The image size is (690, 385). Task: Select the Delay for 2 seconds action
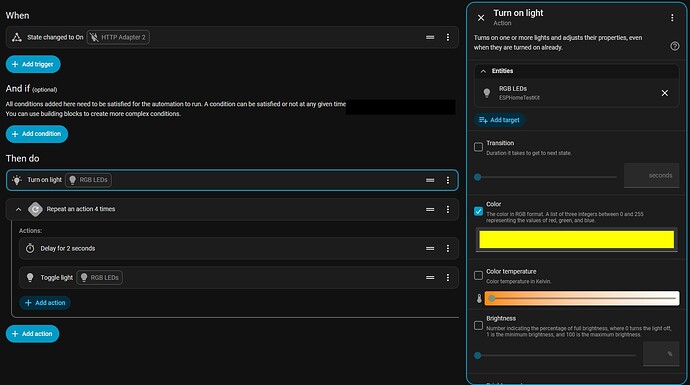(239, 248)
